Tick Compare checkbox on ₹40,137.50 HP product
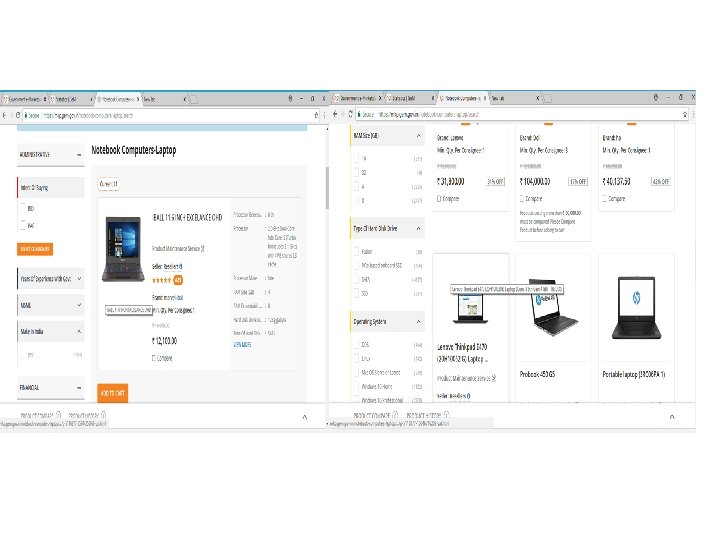720x540 pixels. 604,199
